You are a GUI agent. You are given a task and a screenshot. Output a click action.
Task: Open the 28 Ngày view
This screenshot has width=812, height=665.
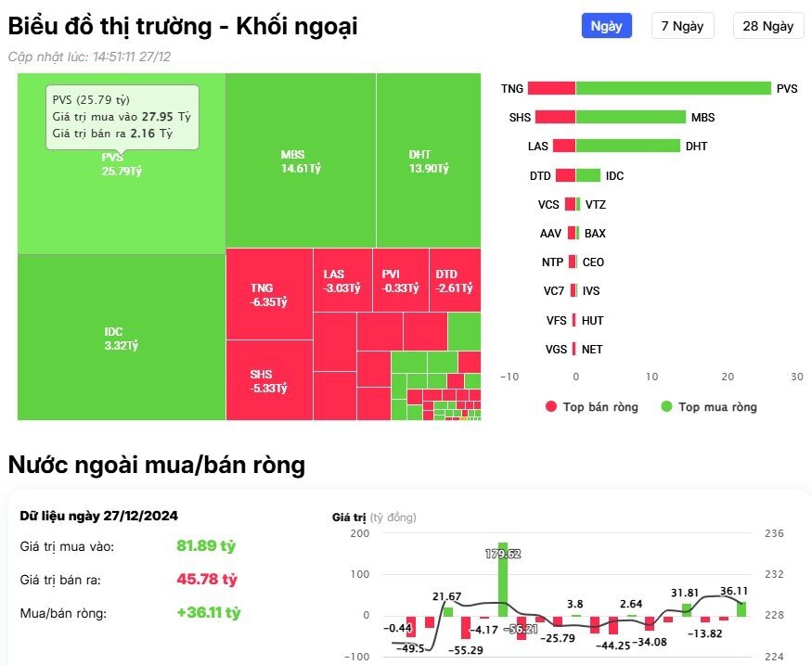pyautogui.click(x=768, y=26)
